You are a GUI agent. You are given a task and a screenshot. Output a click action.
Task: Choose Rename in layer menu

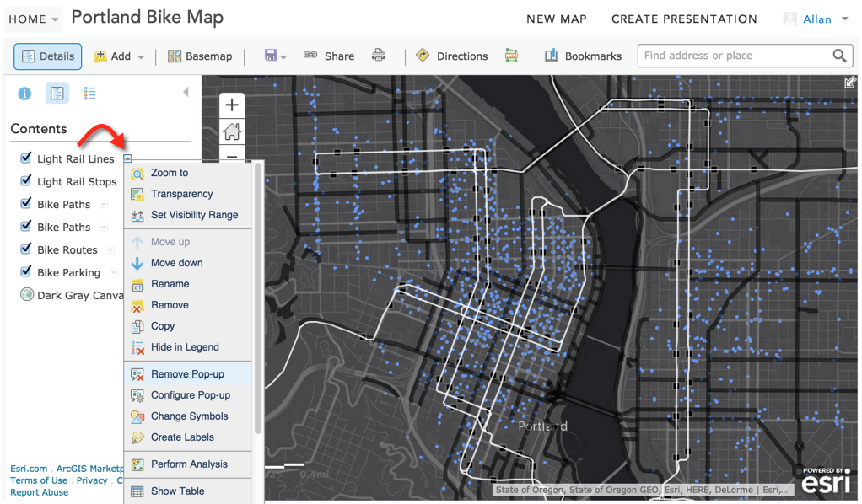click(x=188, y=283)
